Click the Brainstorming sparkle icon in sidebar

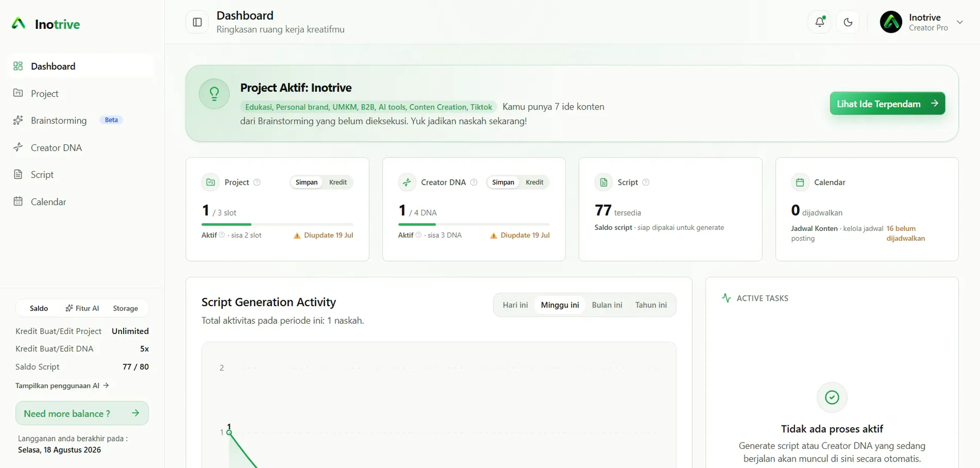tap(18, 120)
